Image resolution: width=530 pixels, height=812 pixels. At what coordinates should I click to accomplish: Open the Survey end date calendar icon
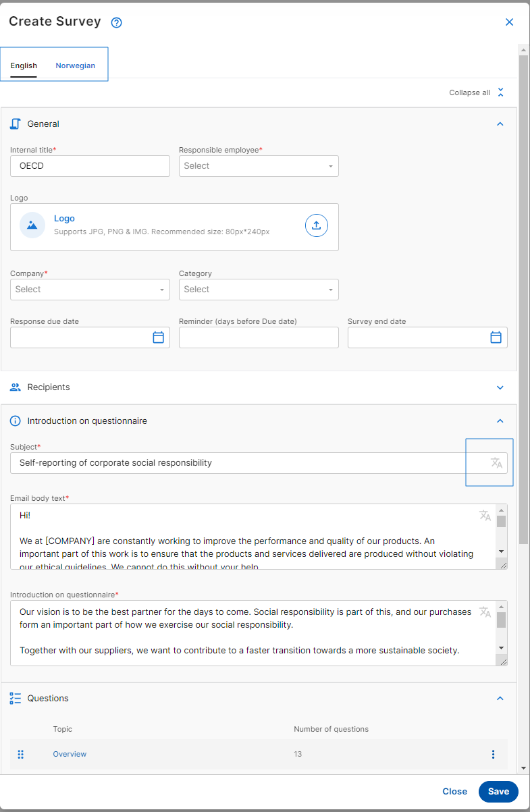point(496,337)
